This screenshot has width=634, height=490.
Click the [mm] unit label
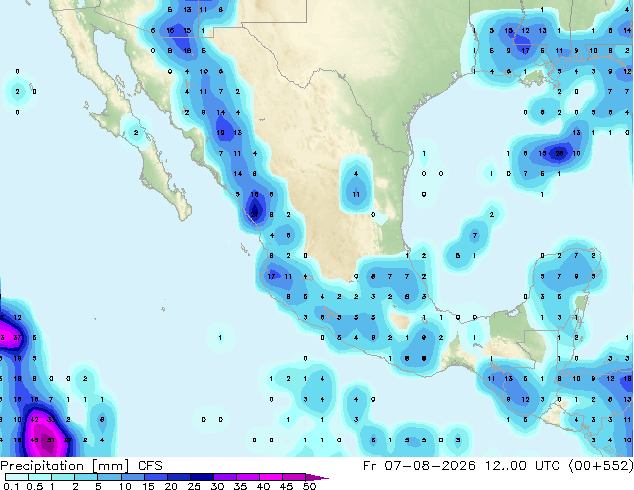tap(110, 466)
